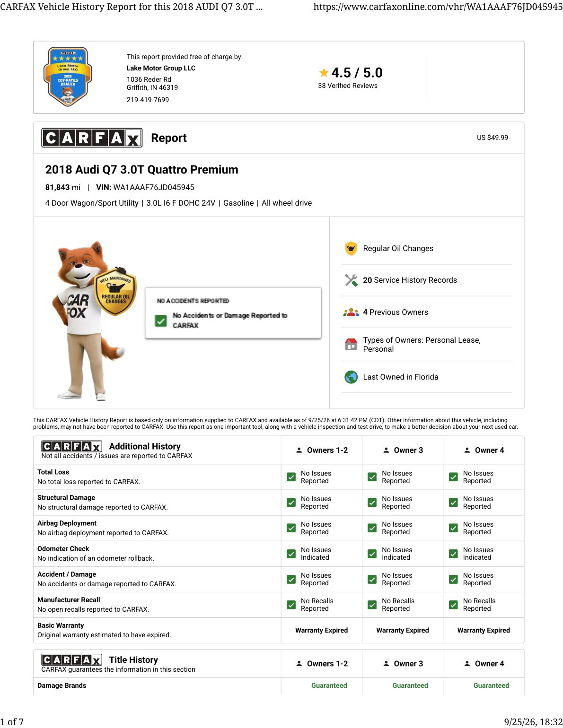Click dealer phone number 219-419-7699
563x728 pixels.
tap(148, 100)
